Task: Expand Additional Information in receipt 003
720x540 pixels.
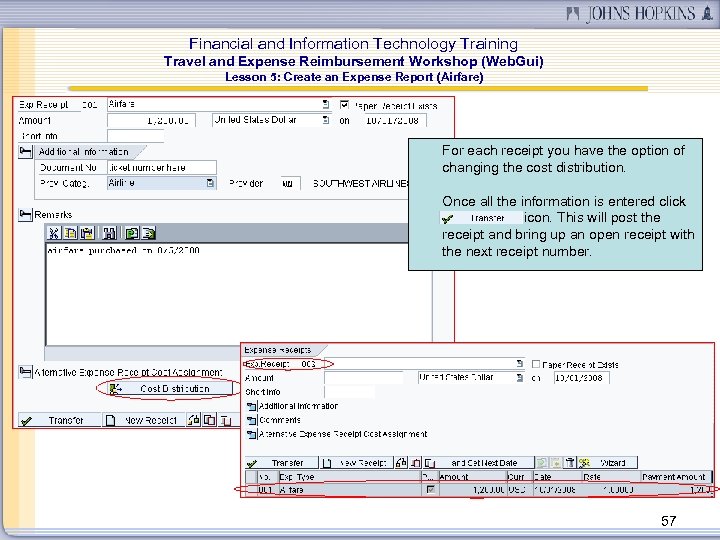Action: point(251,406)
